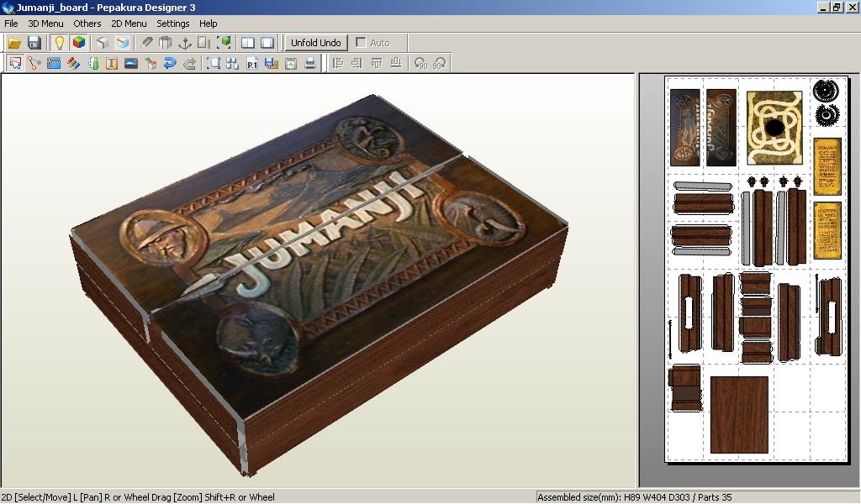Click the white cube icon in the top toolbar
The width and height of the screenshot is (861, 504).
(103, 43)
